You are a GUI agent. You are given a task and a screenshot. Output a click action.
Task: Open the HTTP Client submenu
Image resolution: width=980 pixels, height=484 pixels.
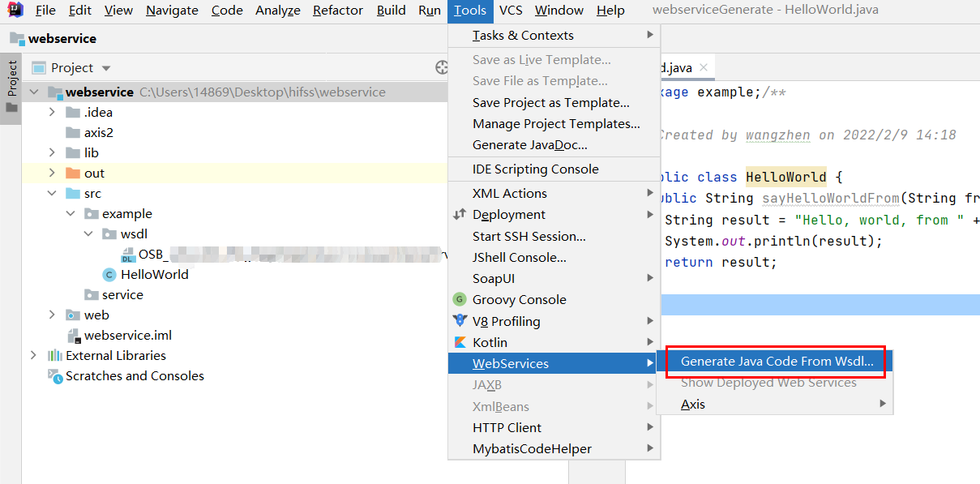pyautogui.click(x=554, y=428)
